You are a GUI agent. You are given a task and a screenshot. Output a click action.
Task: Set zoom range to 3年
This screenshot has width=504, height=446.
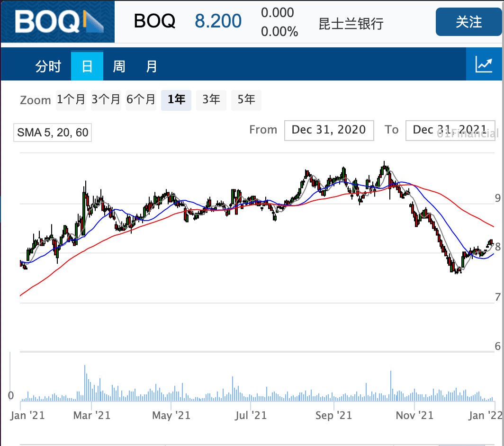point(211,99)
